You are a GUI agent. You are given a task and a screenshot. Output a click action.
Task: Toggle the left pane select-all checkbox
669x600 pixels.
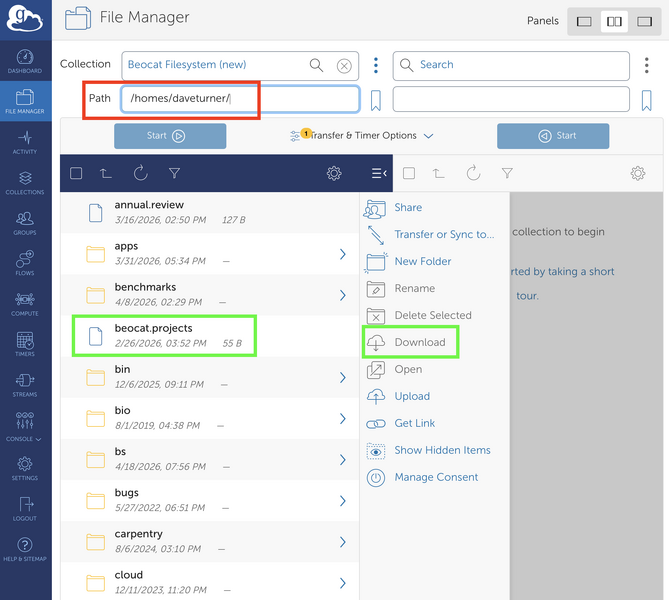click(76, 173)
